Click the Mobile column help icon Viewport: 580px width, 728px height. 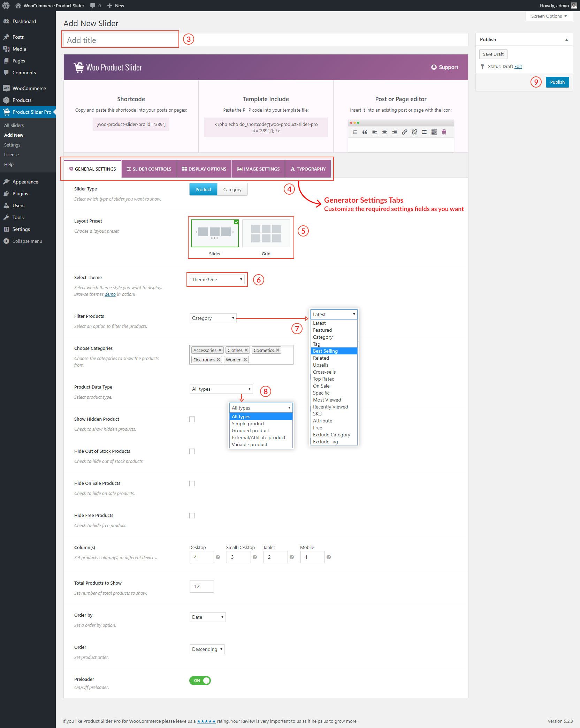[329, 557]
